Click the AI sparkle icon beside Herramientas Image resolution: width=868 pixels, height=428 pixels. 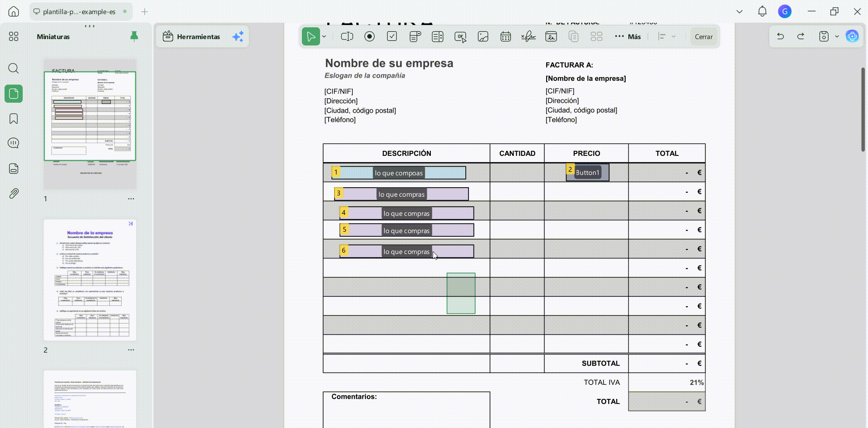(x=238, y=36)
